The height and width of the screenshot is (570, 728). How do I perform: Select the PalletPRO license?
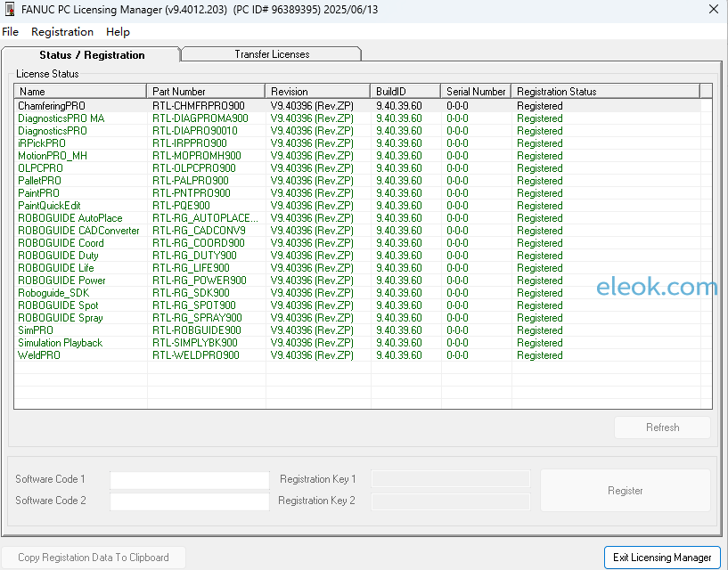click(x=357, y=181)
